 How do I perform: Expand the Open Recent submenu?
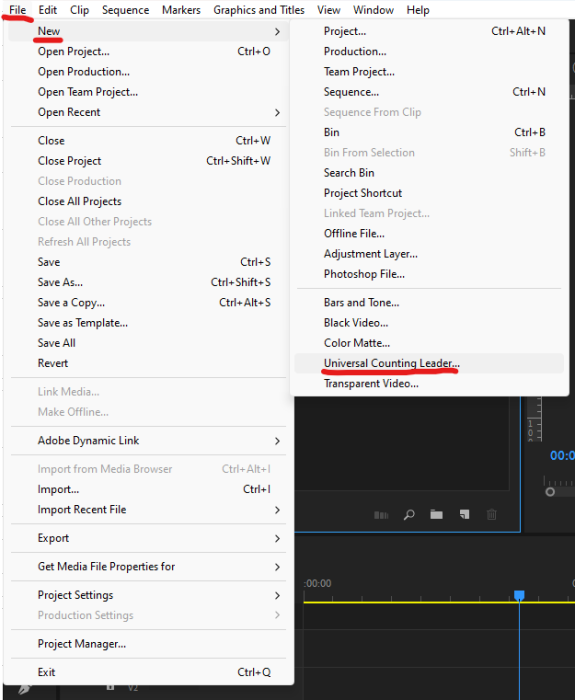click(148, 112)
